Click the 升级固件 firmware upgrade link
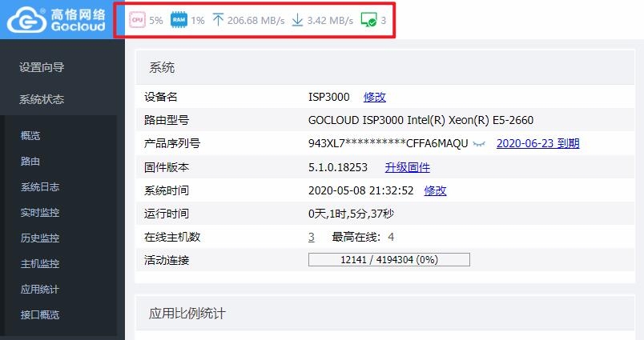Screen dimensions: 644x340 [x=408, y=167]
